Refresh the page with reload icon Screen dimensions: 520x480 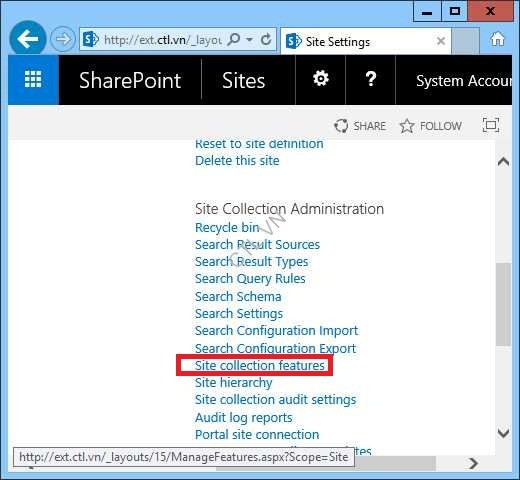coord(266,40)
